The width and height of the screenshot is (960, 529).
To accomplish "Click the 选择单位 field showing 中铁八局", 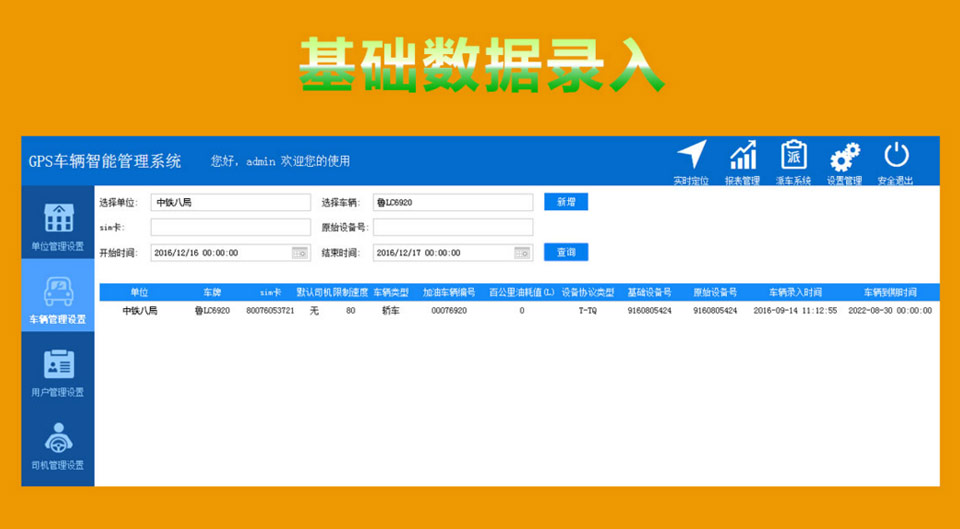I will 231,203.
